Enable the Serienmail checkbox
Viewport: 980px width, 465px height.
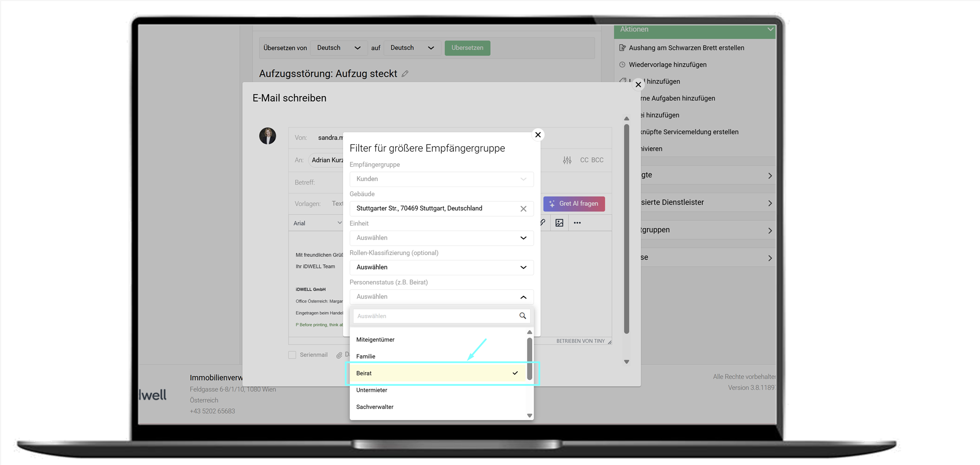tap(292, 355)
